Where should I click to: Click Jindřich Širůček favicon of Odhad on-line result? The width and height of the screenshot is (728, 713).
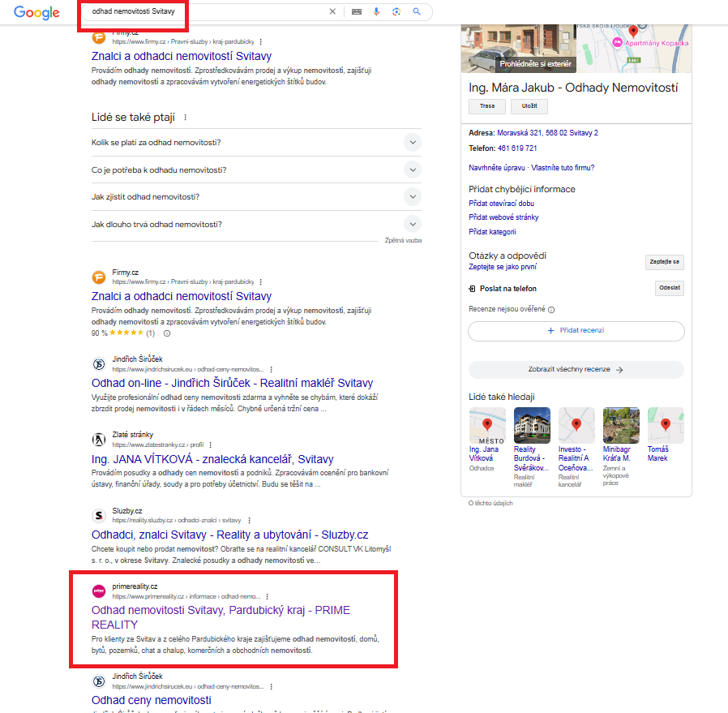click(x=99, y=364)
